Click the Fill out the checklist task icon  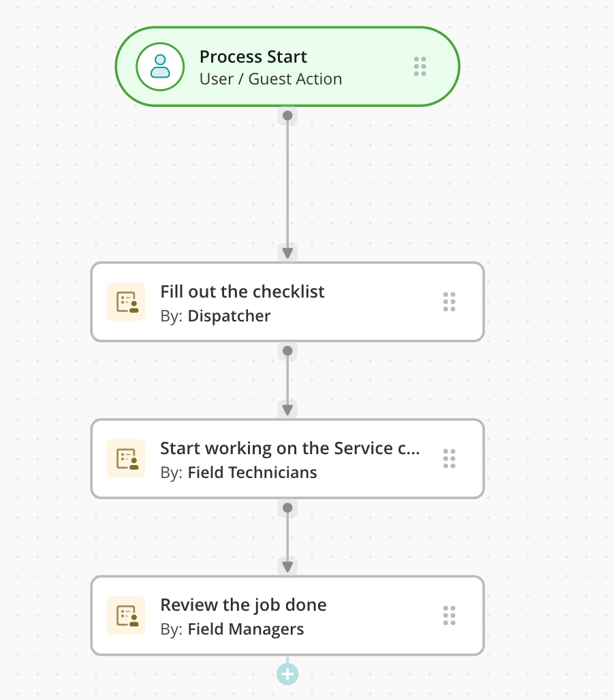point(126,302)
